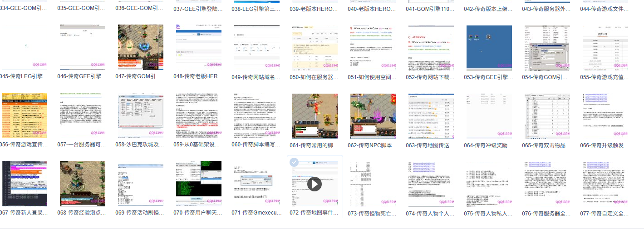Click the file name 041-GOM引擎110...

tap(430, 9)
